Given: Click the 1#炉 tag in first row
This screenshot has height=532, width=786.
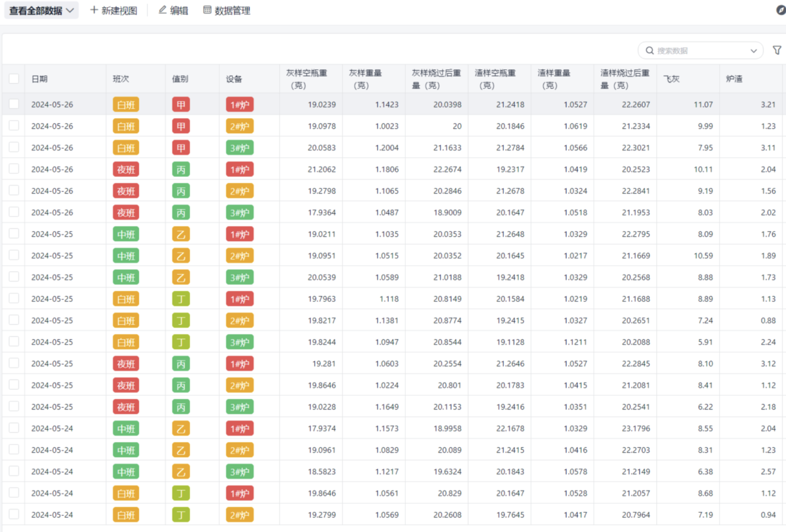Looking at the screenshot, I should point(239,105).
